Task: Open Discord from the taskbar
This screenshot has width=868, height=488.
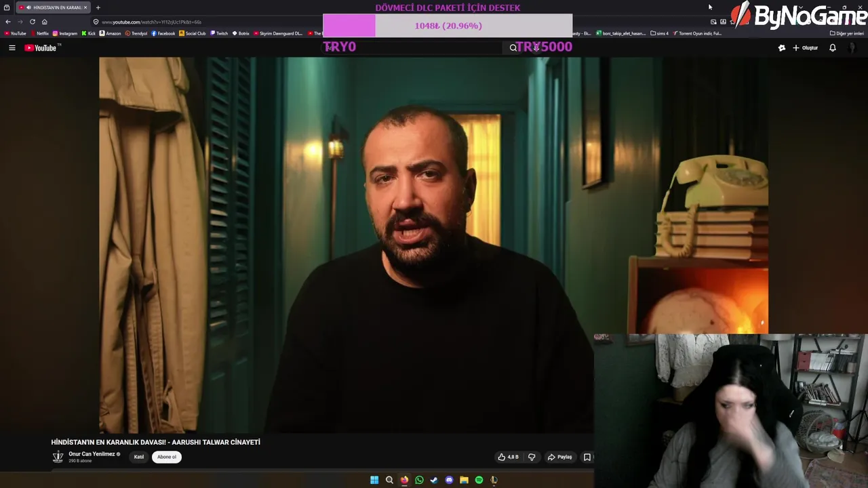Action: (x=449, y=480)
